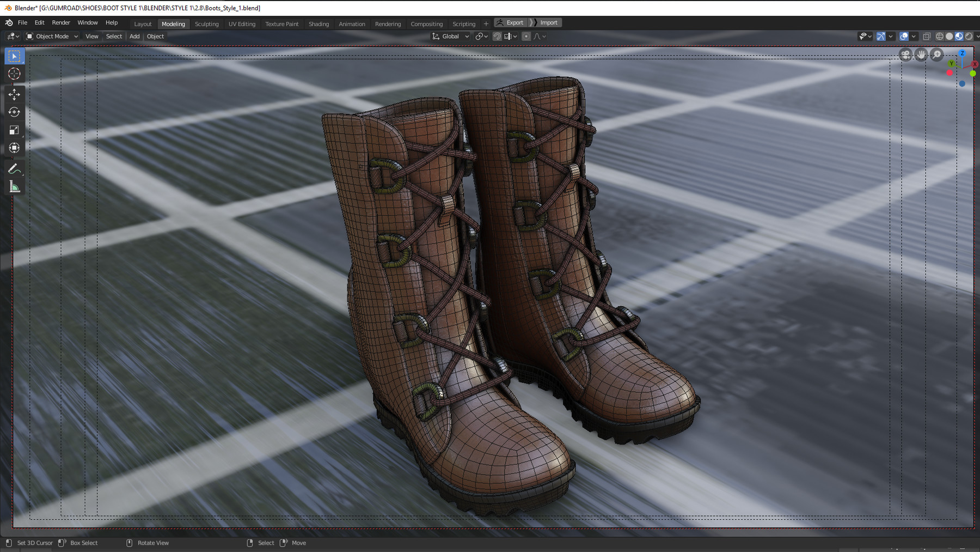The width and height of the screenshot is (980, 552).
Task: Select the 3D Cursor tool
Action: (15, 74)
